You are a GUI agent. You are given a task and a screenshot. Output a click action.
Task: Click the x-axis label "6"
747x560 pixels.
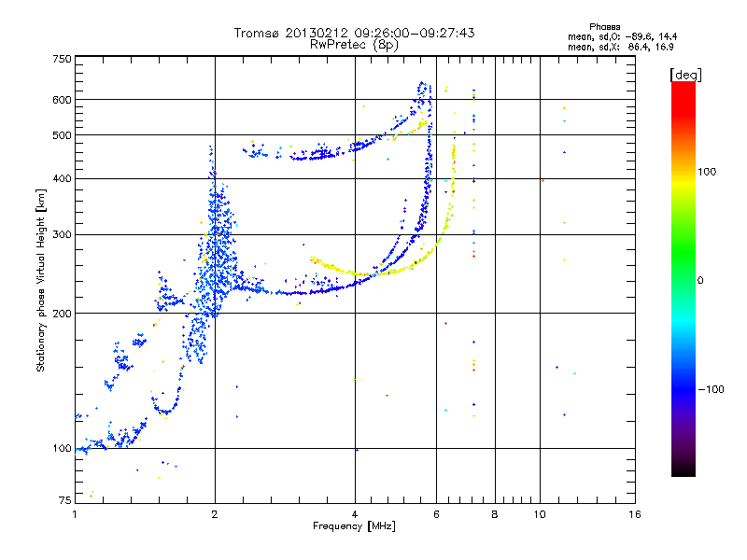coord(436,514)
